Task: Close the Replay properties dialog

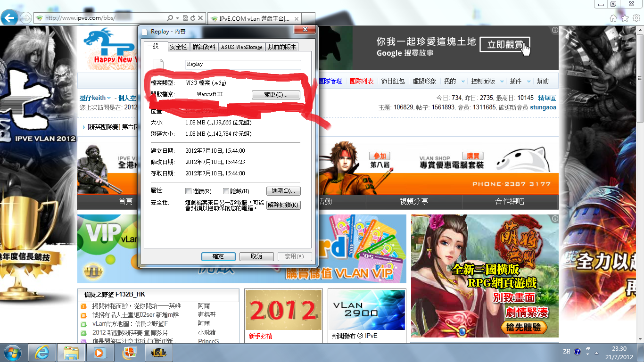Action: click(305, 31)
